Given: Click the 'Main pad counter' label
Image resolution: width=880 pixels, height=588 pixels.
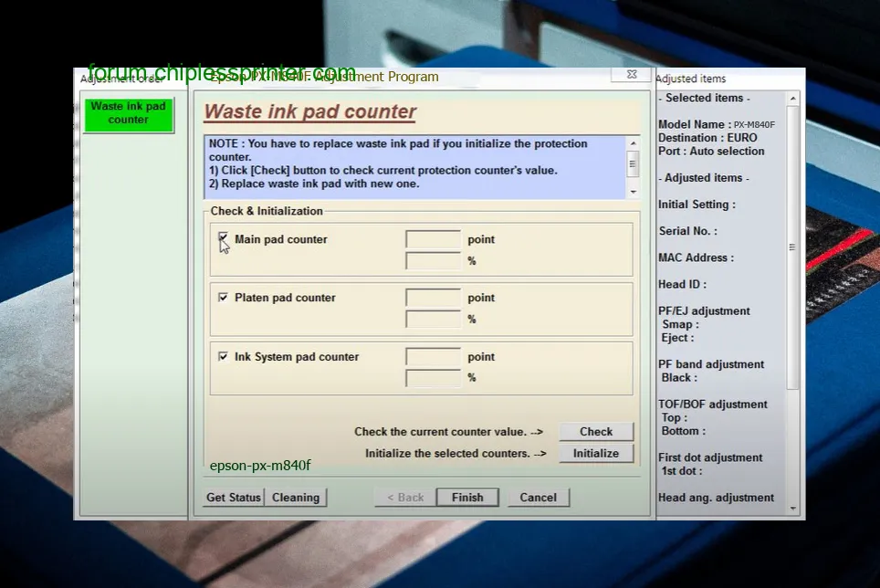Looking at the screenshot, I should point(280,239).
